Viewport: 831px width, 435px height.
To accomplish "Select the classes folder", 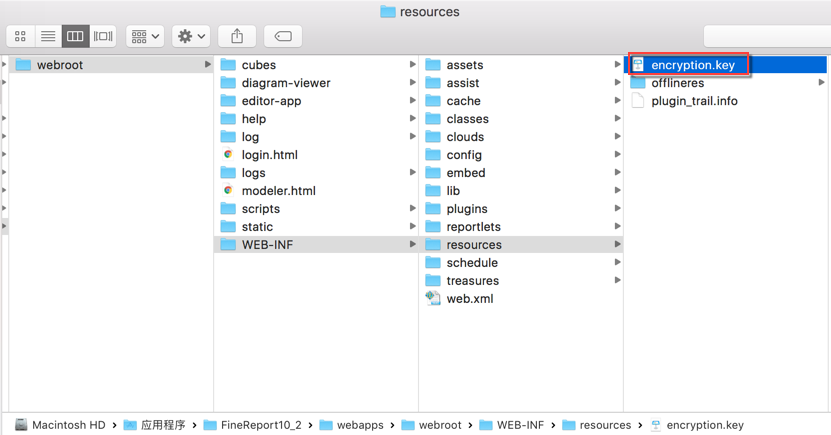I will pyautogui.click(x=521, y=119).
